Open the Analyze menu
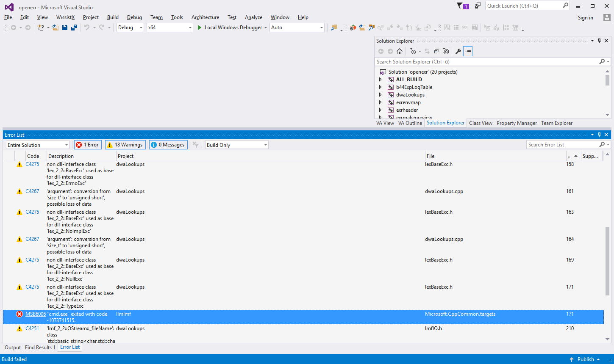Image resolution: width=614 pixels, height=364 pixels. [x=253, y=17]
